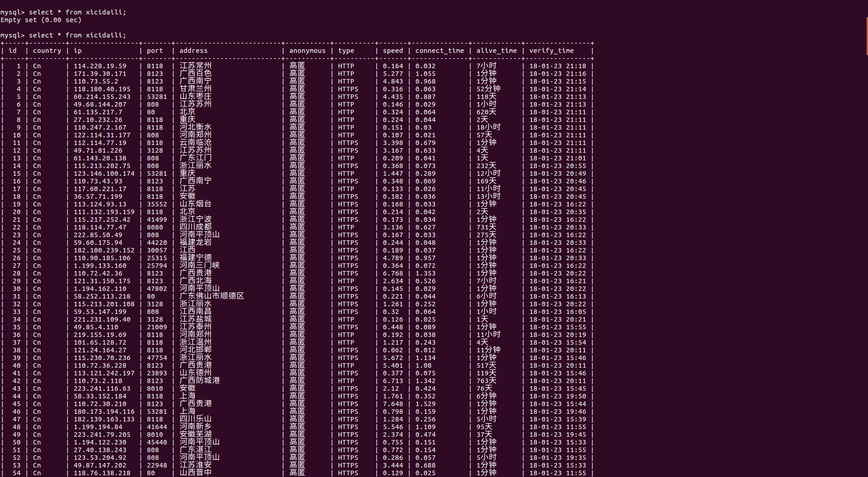The width and height of the screenshot is (868, 477).
Task: Click address 河南三门峡
Action: [x=200, y=266]
